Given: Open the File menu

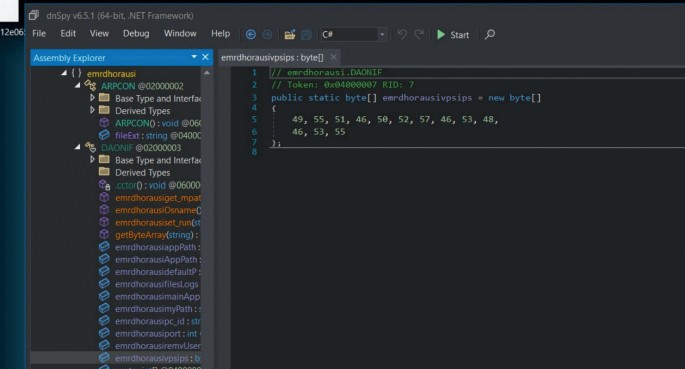Looking at the screenshot, I should 39,34.
